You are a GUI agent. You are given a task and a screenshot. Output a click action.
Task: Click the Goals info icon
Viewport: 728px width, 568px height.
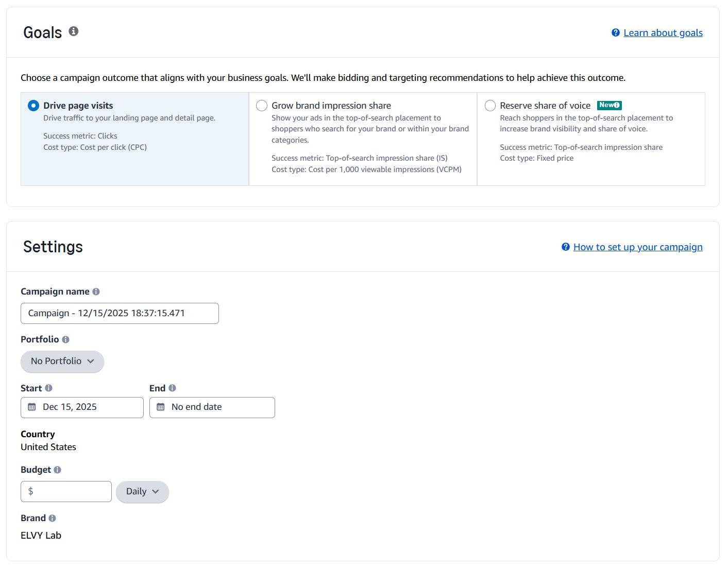click(x=73, y=31)
